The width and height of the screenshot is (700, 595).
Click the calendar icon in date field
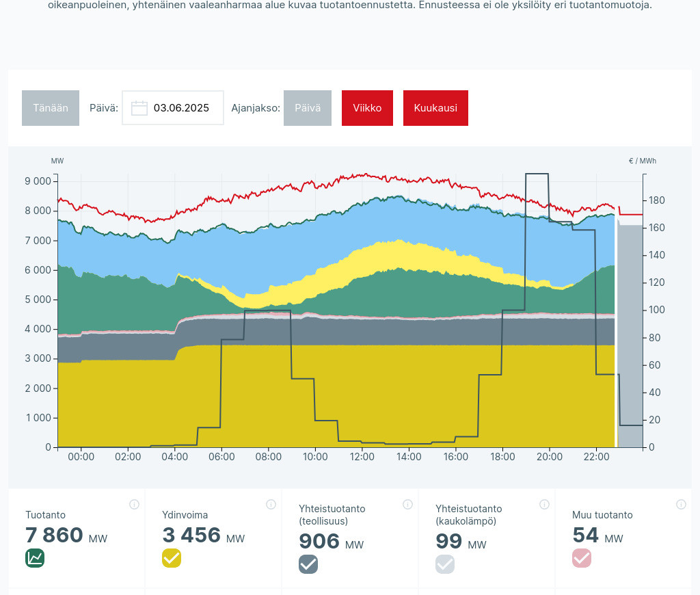(x=139, y=108)
